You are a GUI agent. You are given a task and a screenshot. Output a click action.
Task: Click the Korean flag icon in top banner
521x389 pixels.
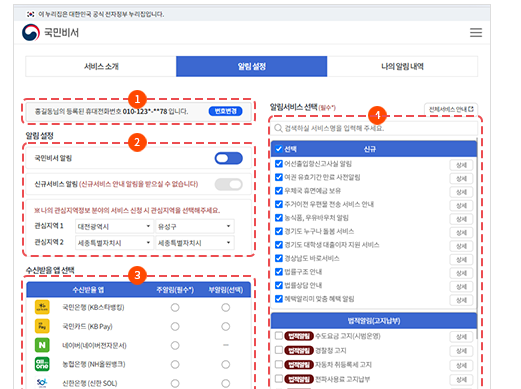pyautogui.click(x=30, y=14)
